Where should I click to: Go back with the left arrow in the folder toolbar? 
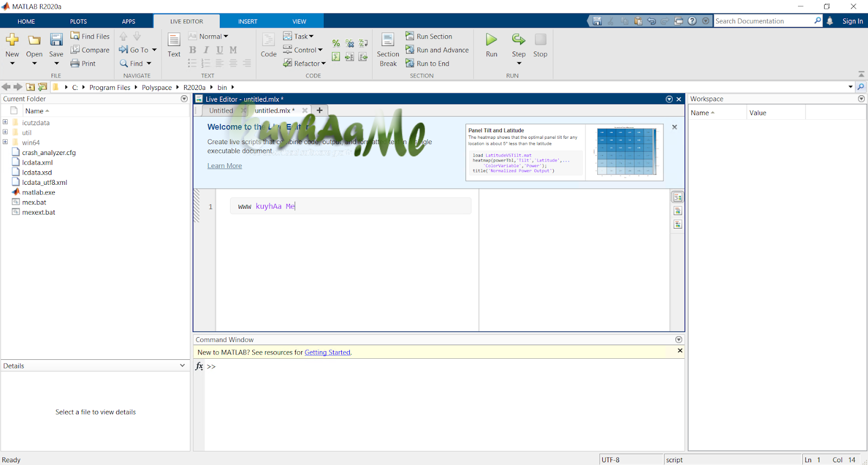click(x=6, y=87)
